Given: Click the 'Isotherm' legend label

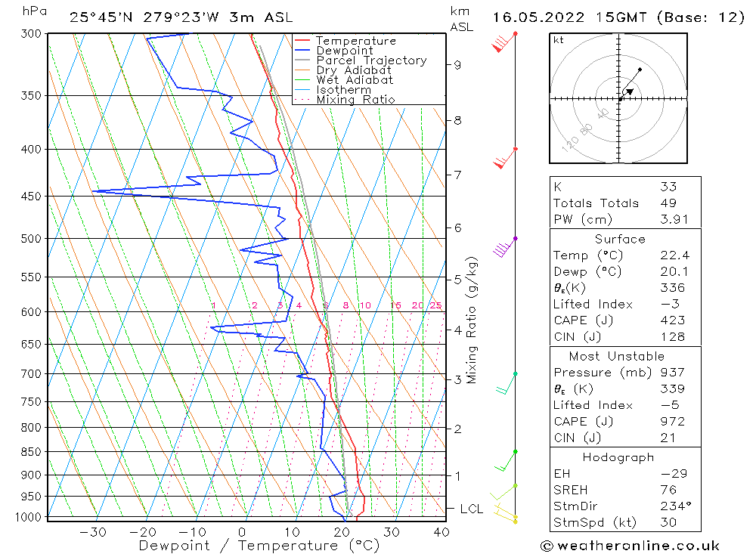Looking at the screenshot, I should tap(344, 90).
